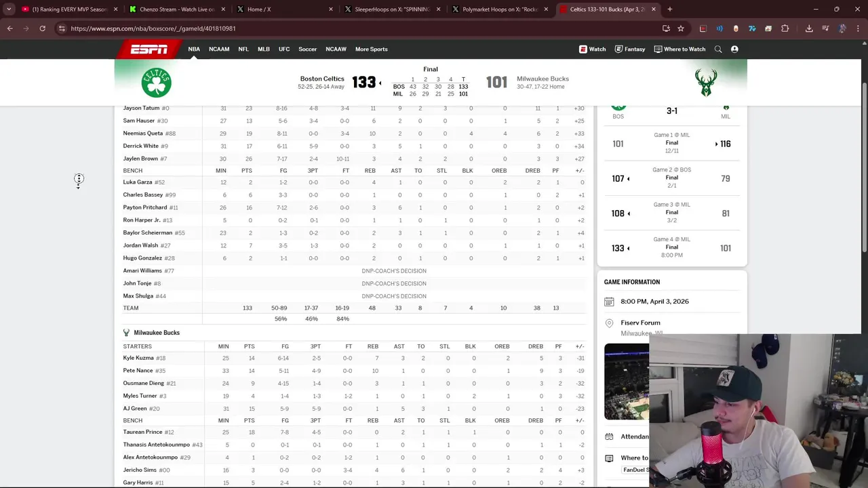Open Jayson Tatum player link

141,108
